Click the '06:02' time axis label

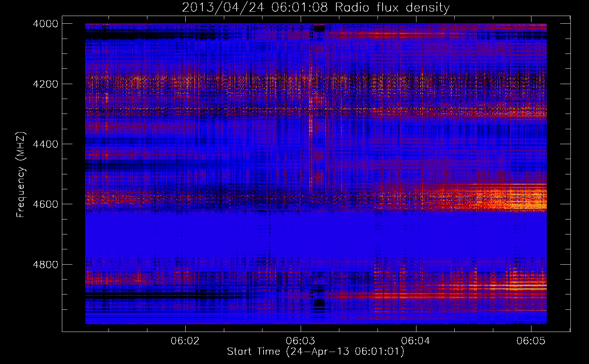click(186, 341)
